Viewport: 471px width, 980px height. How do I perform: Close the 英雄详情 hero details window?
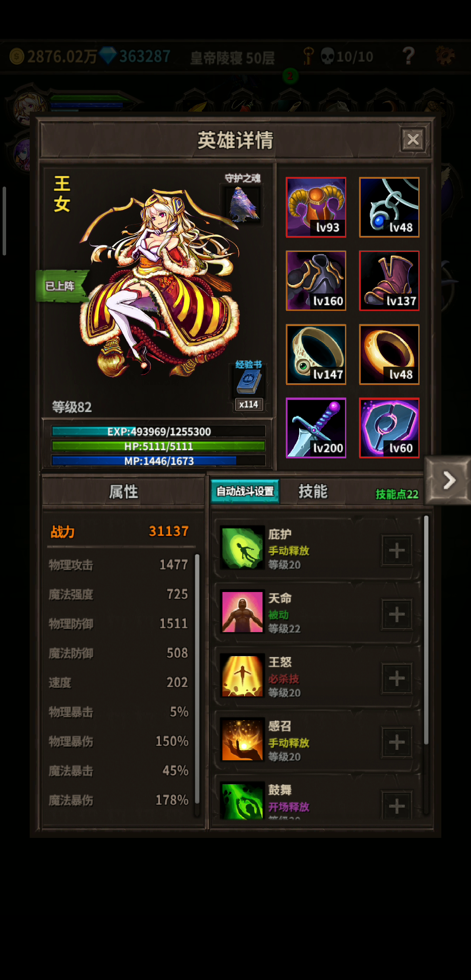pos(413,140)
